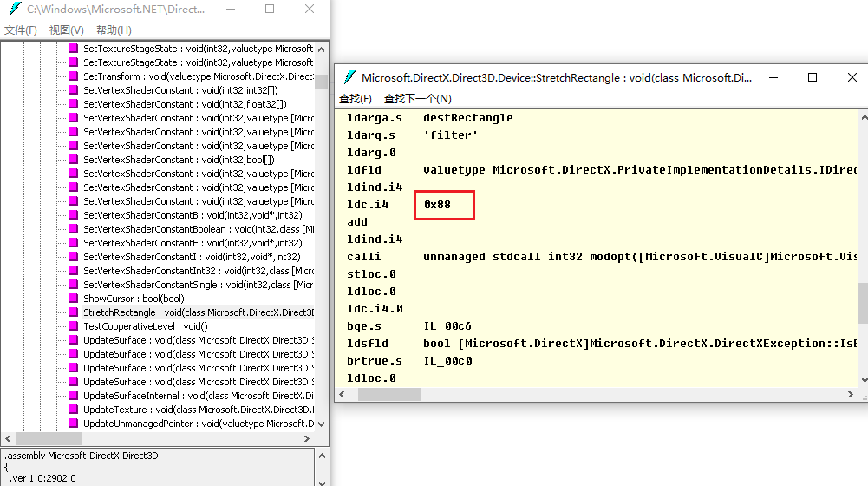Click the SetVertexShaderConstantSingle method icon
Viewport: 868px width, 486px height.
tap(73, 285)
